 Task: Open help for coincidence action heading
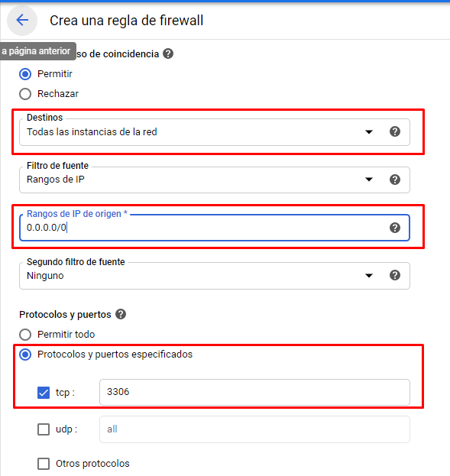[168, 54]
